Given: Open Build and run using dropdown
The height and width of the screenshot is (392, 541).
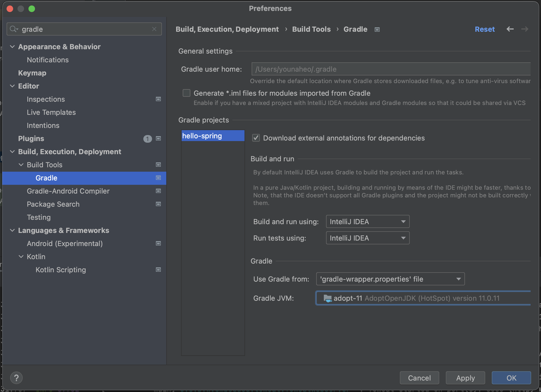Looking at the screenshot, I should coord(368,222).
